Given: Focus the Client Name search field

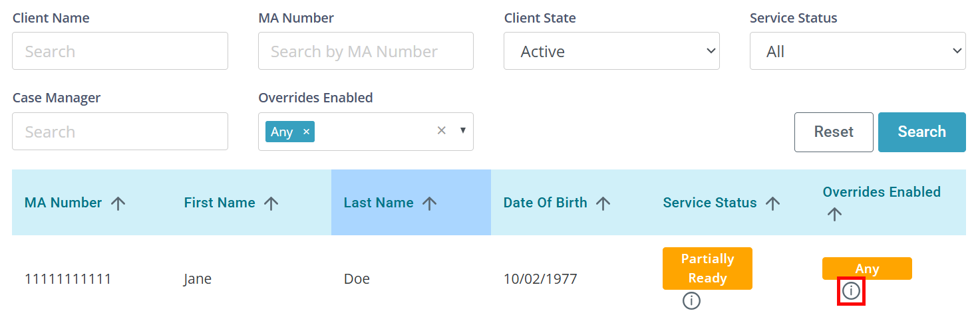Looking at the screenshot, I should pos(120,51).
